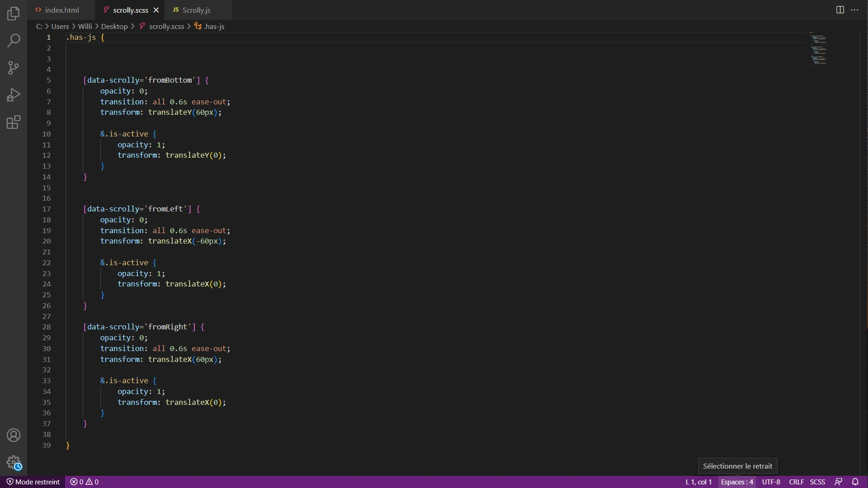Open the Run and Debug view
868x488 pixels.
14,95
